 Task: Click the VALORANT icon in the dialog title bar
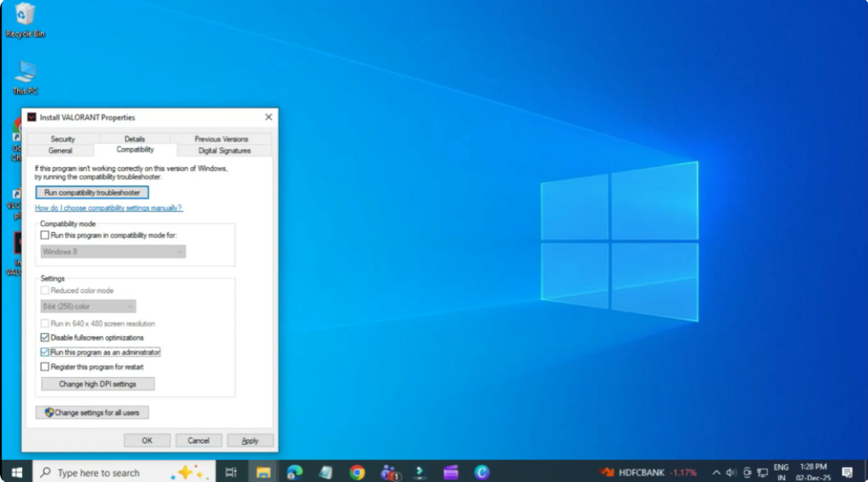click(31, 117)
